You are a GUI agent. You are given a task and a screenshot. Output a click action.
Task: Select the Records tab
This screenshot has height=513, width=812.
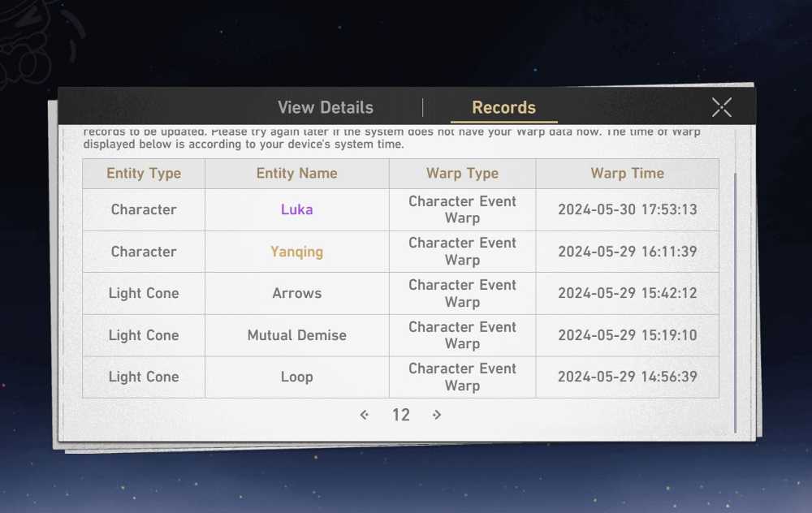(x=504, y=107)
